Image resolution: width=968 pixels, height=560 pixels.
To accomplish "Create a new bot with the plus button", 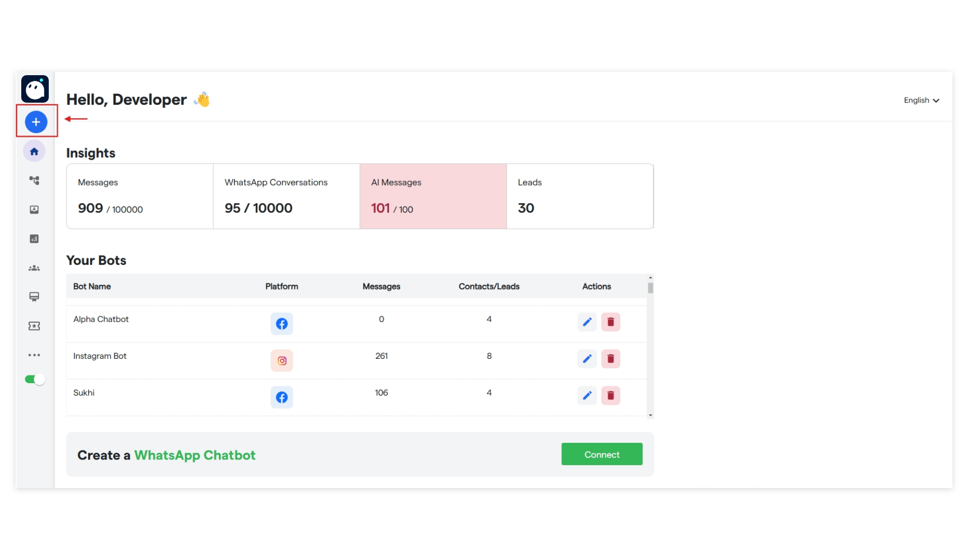I will coord(36,121).
